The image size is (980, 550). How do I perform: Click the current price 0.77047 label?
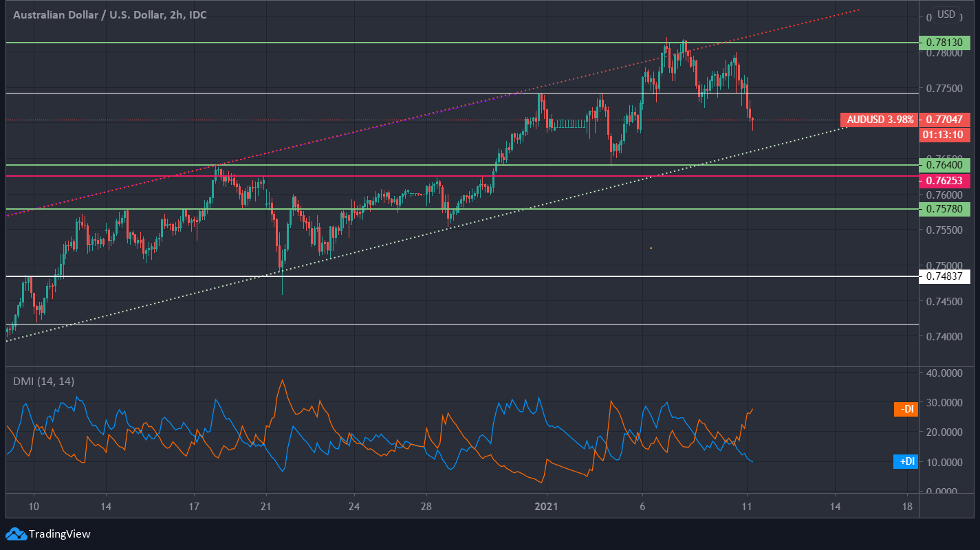click(x=944, y=120)
